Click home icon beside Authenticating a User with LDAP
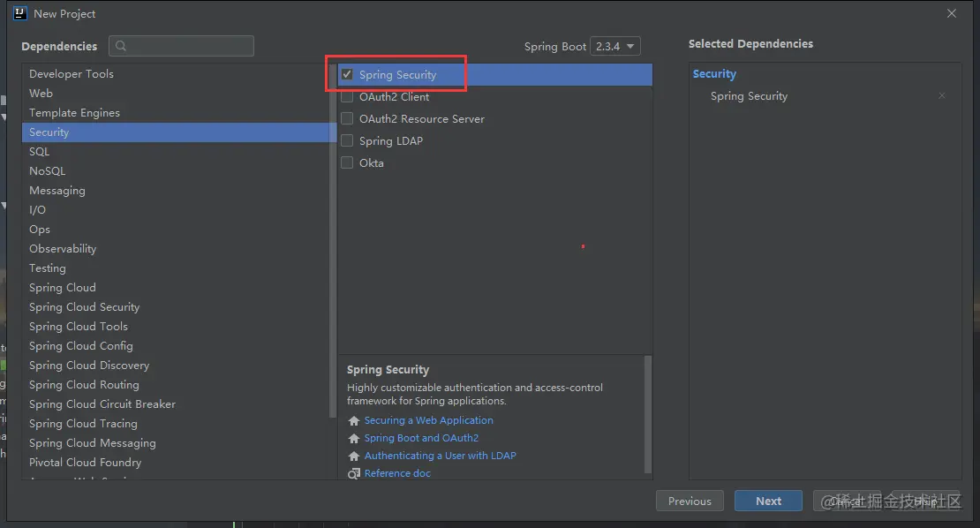Screen dimensions: 980x528 coord(354,456)
